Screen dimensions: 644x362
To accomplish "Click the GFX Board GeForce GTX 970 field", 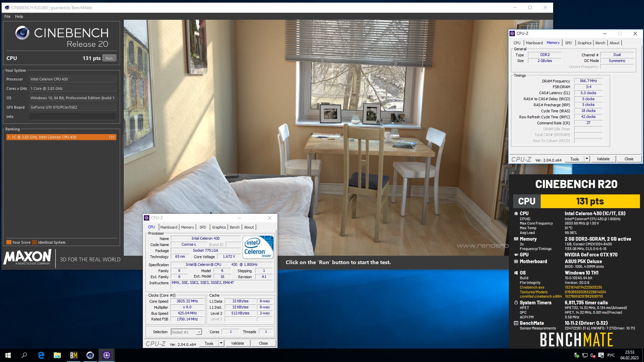I will (72, 107).
